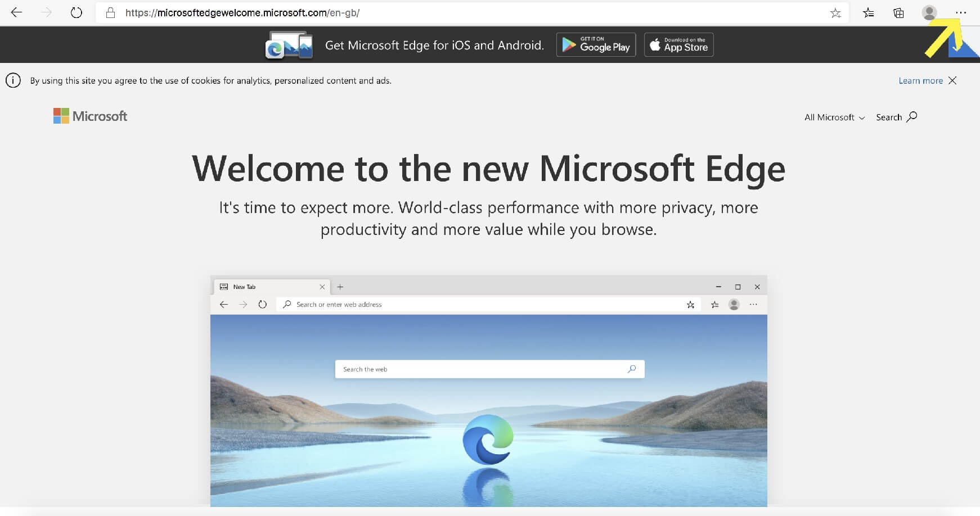The image size is (980, 516).
Task: Add this page to favourites star icon
Action: tap(835, 13)
